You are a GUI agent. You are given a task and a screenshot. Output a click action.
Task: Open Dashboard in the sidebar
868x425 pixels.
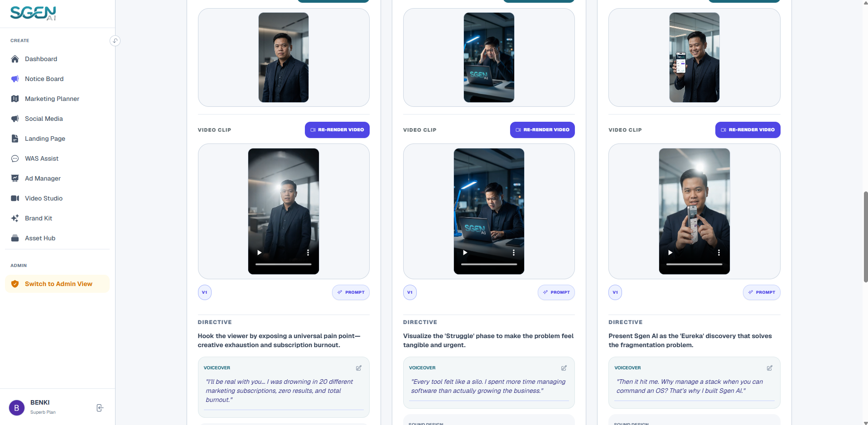pyautogui.click(x=57, y=59)
